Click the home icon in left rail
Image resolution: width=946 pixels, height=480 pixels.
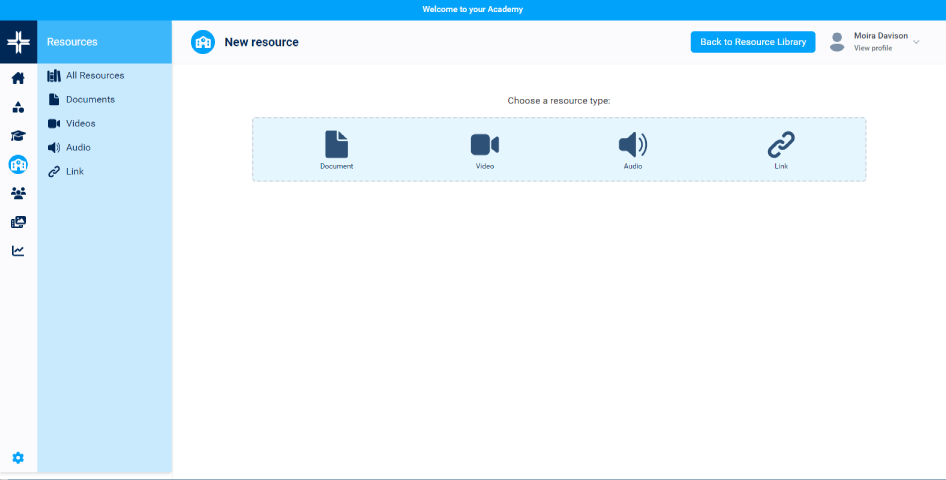pos(18,78)
